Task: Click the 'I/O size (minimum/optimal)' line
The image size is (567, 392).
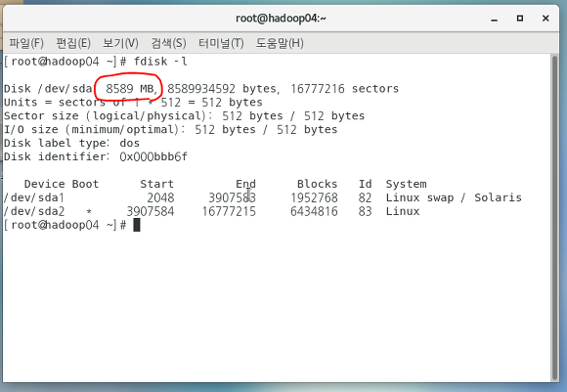Action: 170,129
